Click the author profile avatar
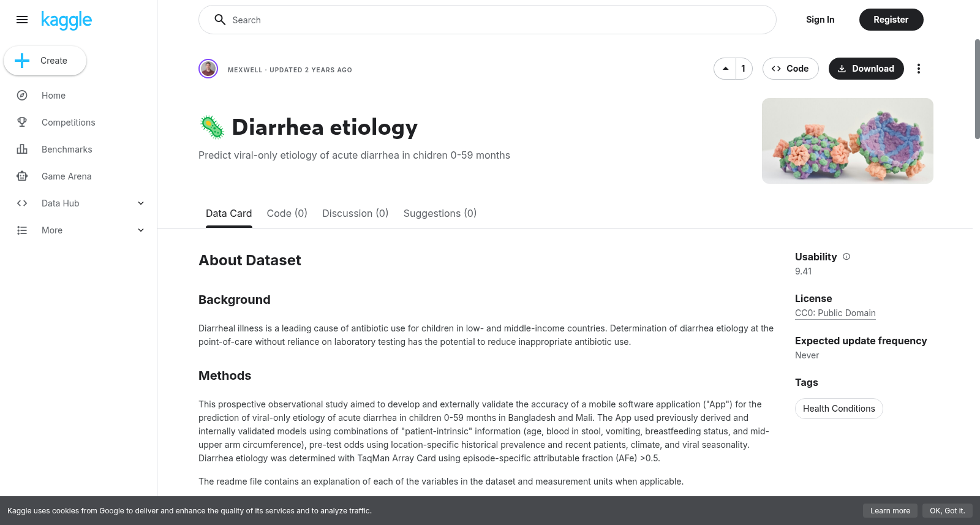This screenshot has height=525, width=980. pyautogui.click(x=208, y=69)
